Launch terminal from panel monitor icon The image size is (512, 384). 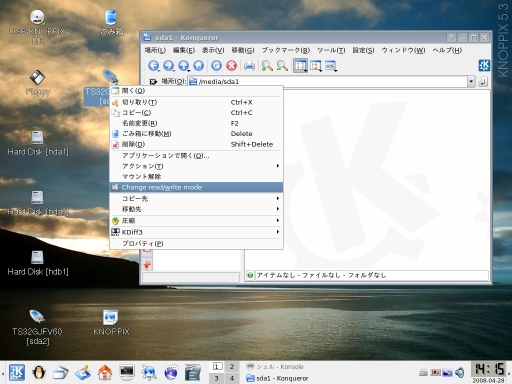pos(127,372)
